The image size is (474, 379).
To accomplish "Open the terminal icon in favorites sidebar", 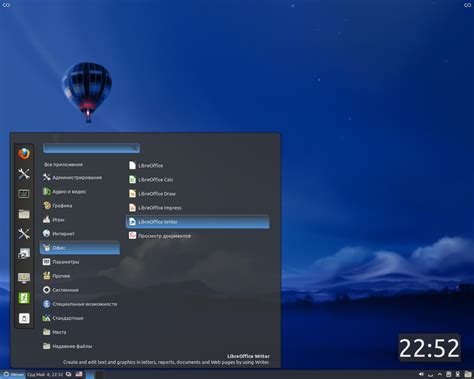I will click(24, 194).
